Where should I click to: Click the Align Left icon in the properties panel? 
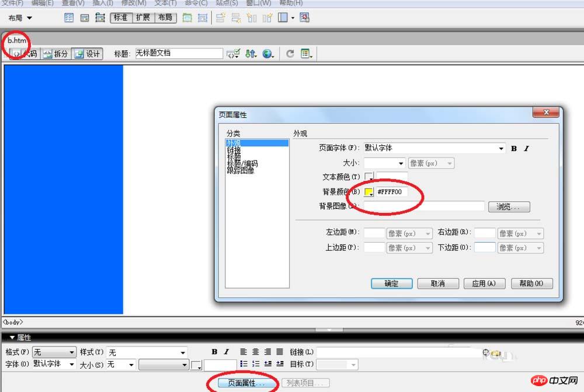(x=243, y=352)
